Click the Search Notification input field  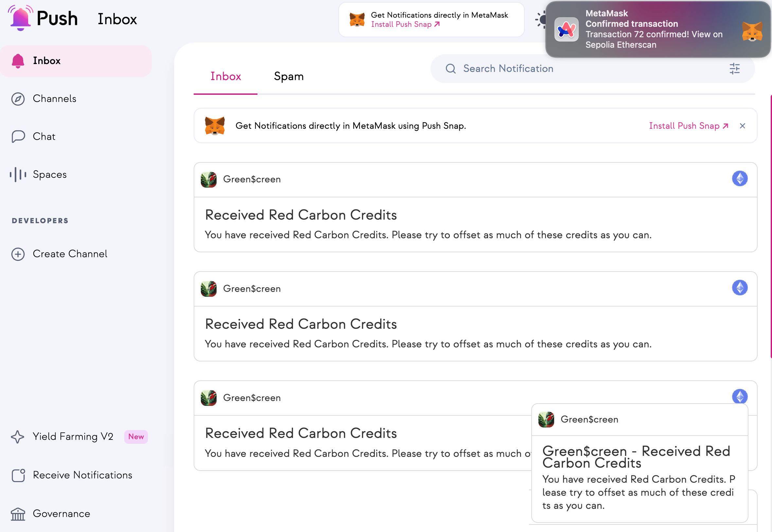(x=584, y=69)
